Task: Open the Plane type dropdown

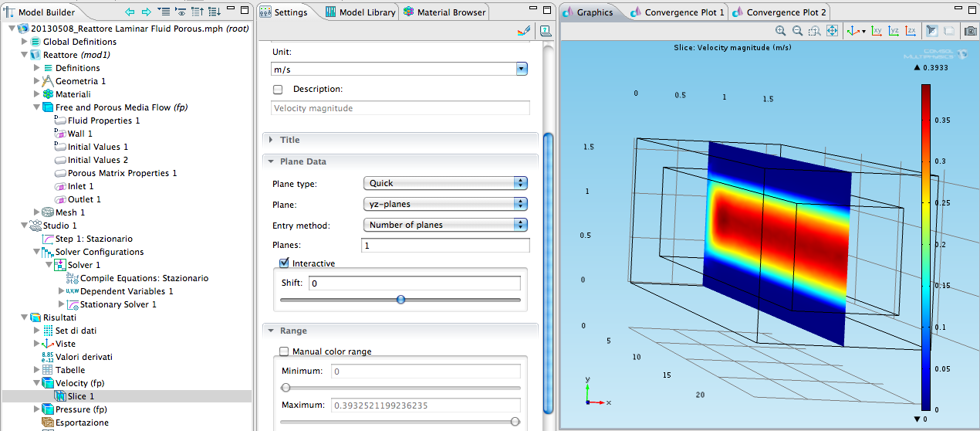Action: pos(445,183)
